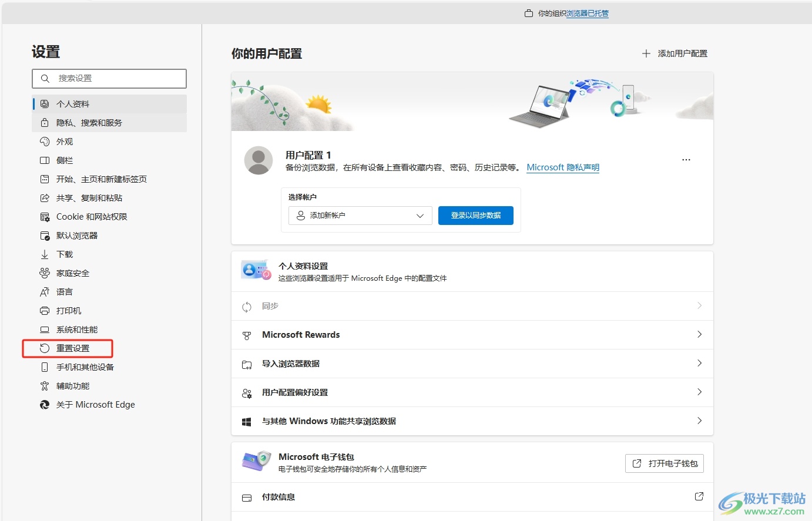
Task: Click the 搜索设置 input field
Action: (x=109, y=79)
